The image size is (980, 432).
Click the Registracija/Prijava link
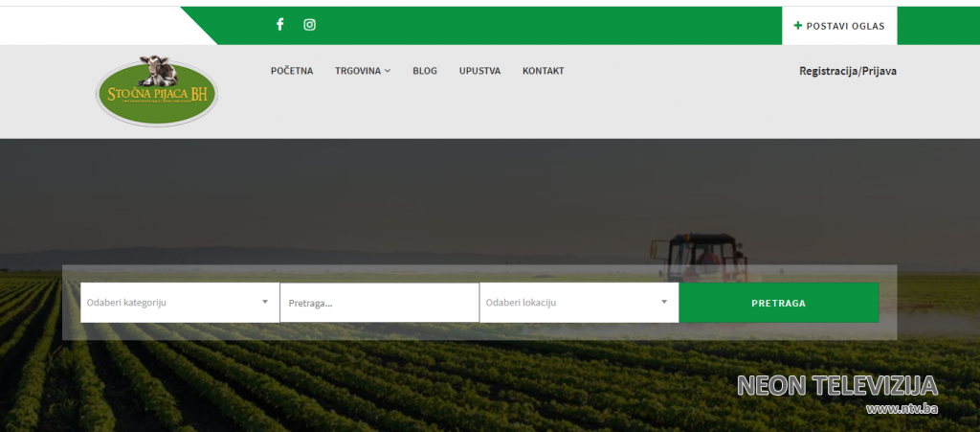(x=847, y=71)
